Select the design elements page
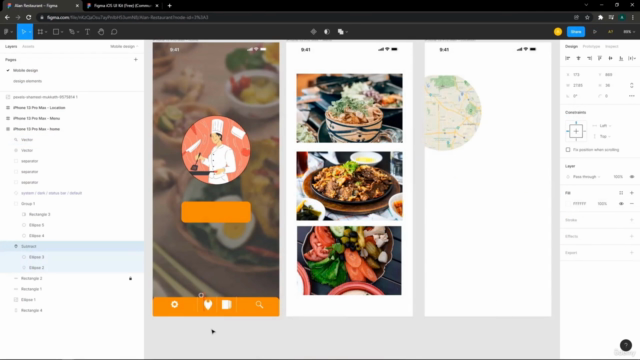This screenshot has height=360, width=640. pyautogui.click(x=27, y=81)
